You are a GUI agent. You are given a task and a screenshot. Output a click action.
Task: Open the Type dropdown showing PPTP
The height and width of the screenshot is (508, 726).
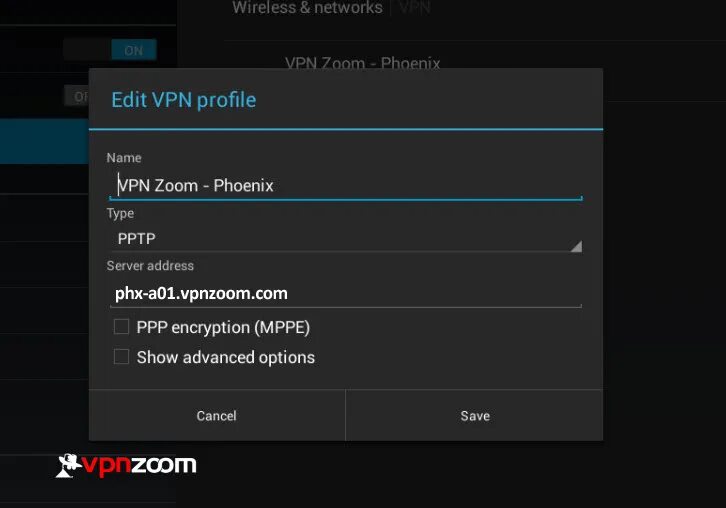click(340, 239)
